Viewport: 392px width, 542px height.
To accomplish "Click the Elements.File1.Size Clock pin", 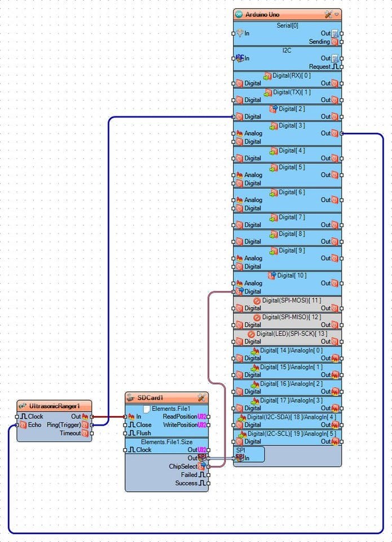I will [x=131, y=450].
